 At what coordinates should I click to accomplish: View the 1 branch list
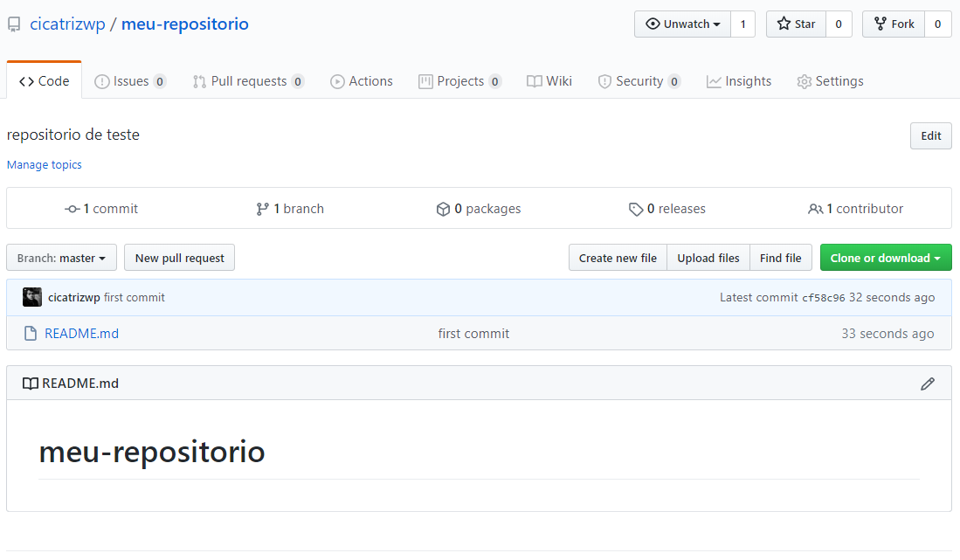[x=290, y=209]
